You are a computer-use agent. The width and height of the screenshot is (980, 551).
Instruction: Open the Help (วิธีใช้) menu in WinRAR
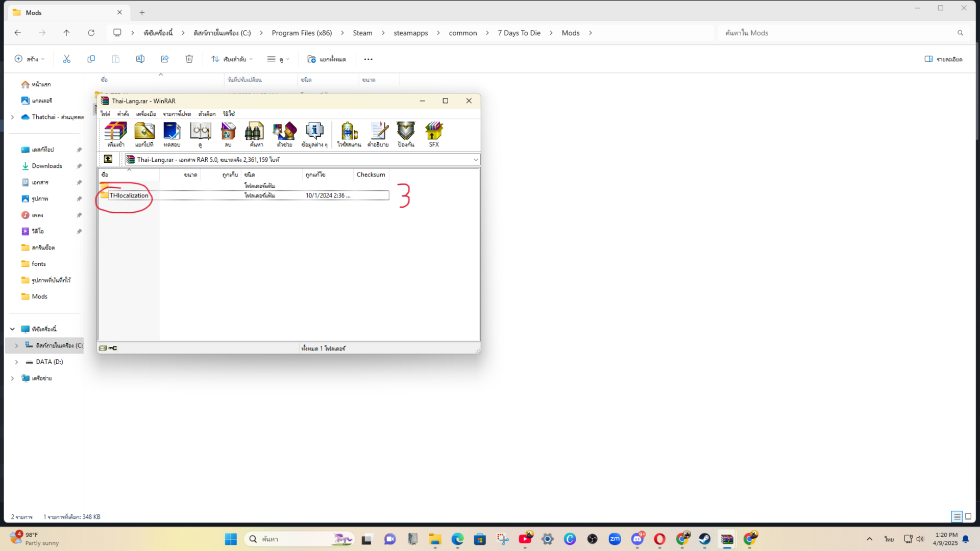[229, 114]
